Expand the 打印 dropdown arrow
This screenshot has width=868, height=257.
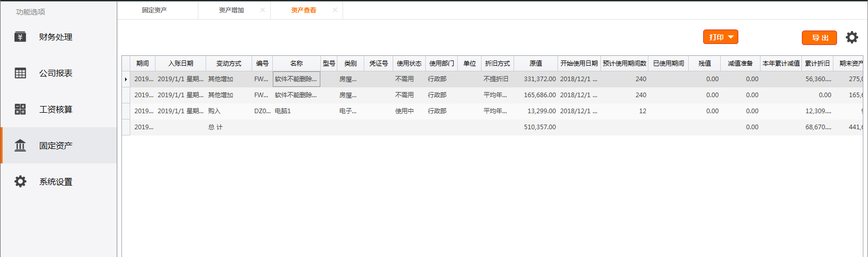(731, 37)
